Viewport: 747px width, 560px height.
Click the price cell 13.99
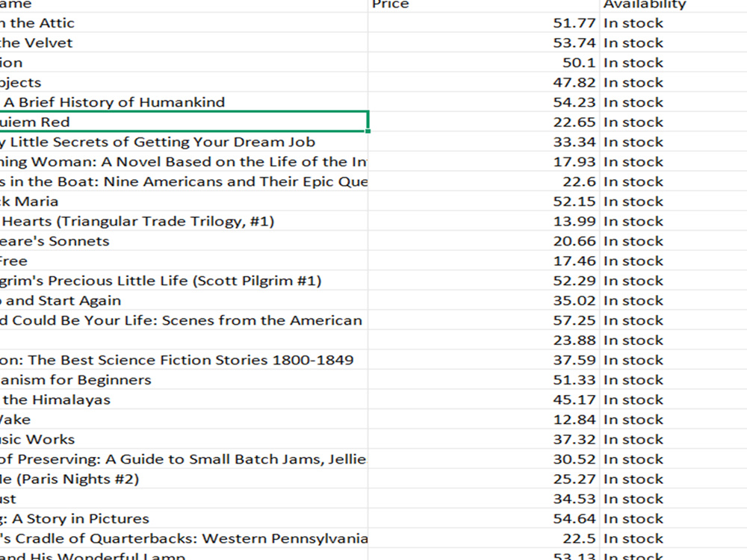coord(483,221)
